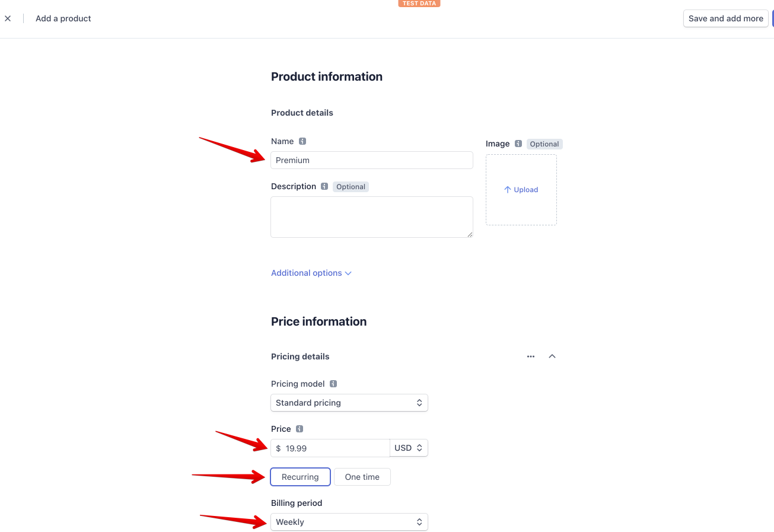Expand Additional options link

(x=311, y=273)
